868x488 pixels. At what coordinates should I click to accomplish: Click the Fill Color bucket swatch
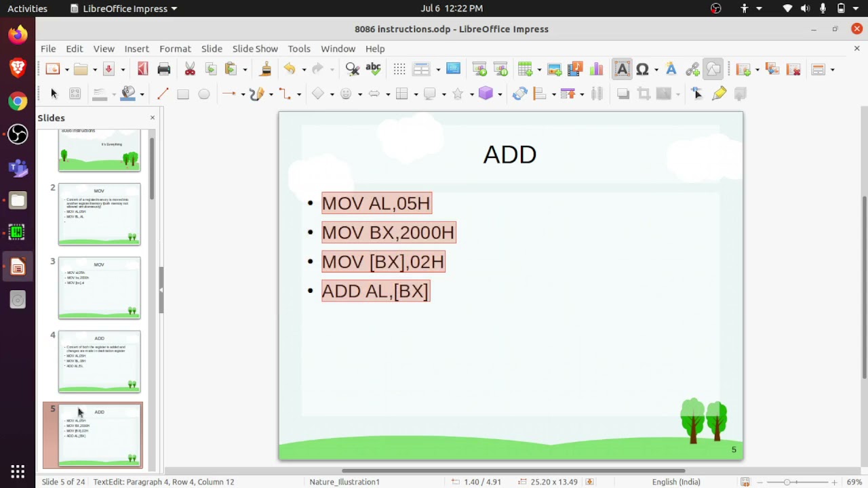pyautogui.click(x=128, y=94)
